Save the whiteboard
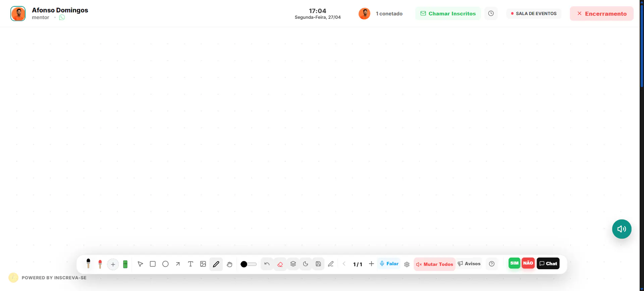The height and width of the screenshot is (291, 644). 318,264
